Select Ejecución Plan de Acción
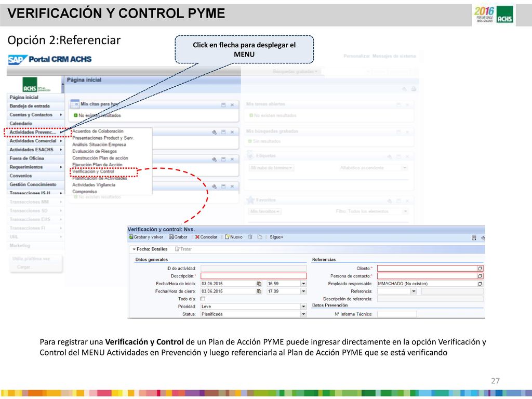 pyautogui.click(x=97, y=165)
